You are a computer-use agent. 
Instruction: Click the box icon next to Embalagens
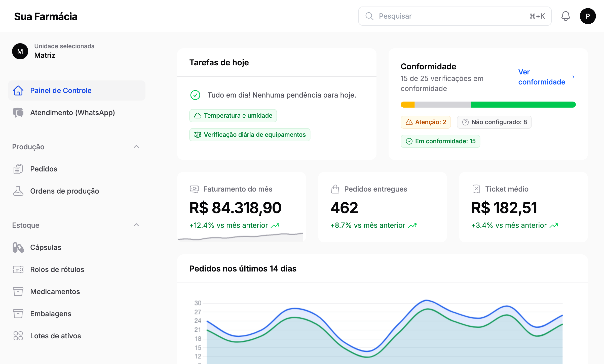coord(18,314)
